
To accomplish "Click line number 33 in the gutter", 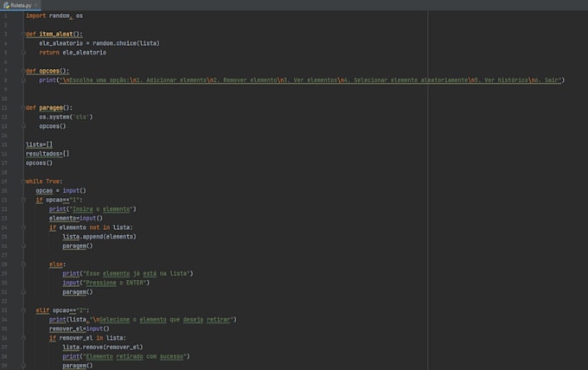I will (4, 310).
